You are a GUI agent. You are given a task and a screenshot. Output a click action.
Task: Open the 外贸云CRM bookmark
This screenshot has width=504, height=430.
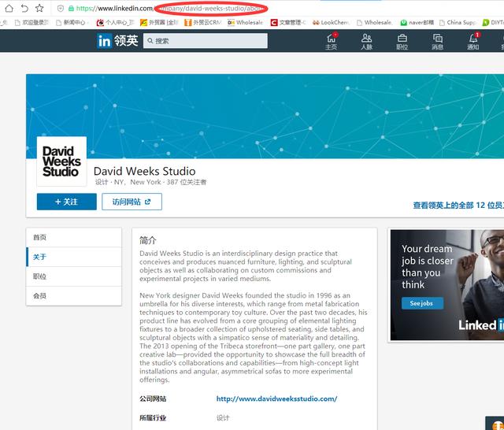203,23
